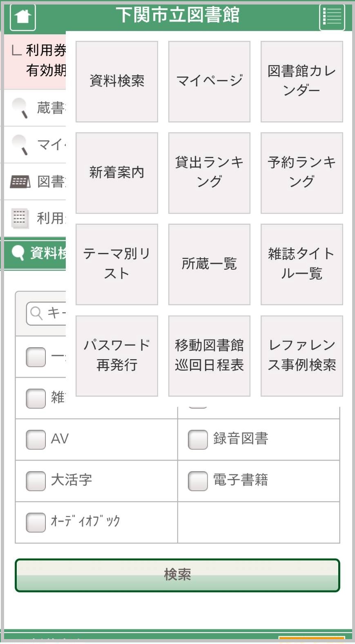Viewport: 355px width, 644px height.
Task: Open パスワード再発行
Action: (116, 355)
